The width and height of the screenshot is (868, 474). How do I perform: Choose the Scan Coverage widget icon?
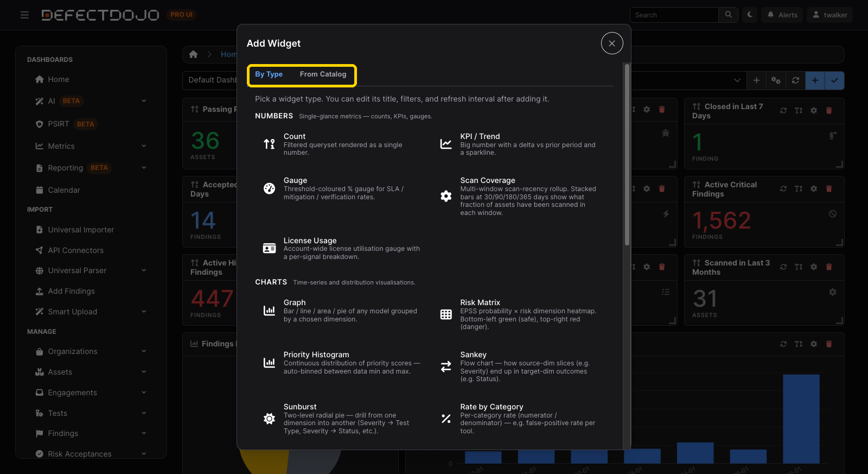[x=446, y=196]
